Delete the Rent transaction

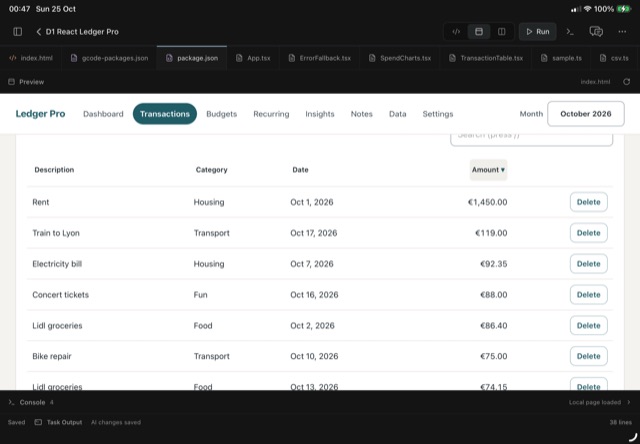tap(589, 202)
